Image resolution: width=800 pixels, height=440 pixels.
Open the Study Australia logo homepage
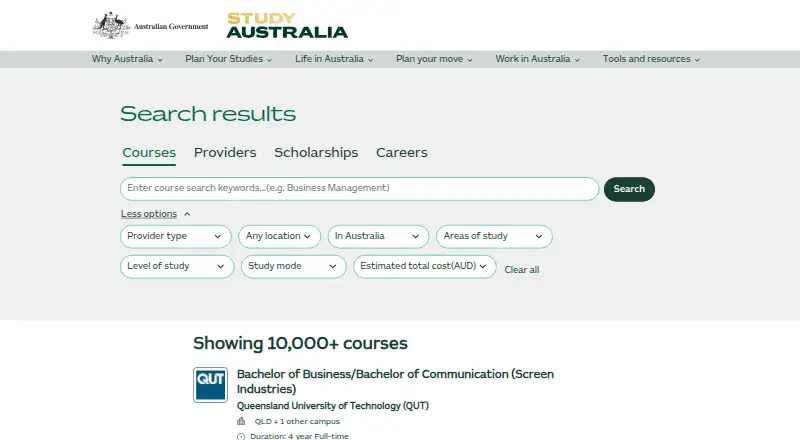287,26
